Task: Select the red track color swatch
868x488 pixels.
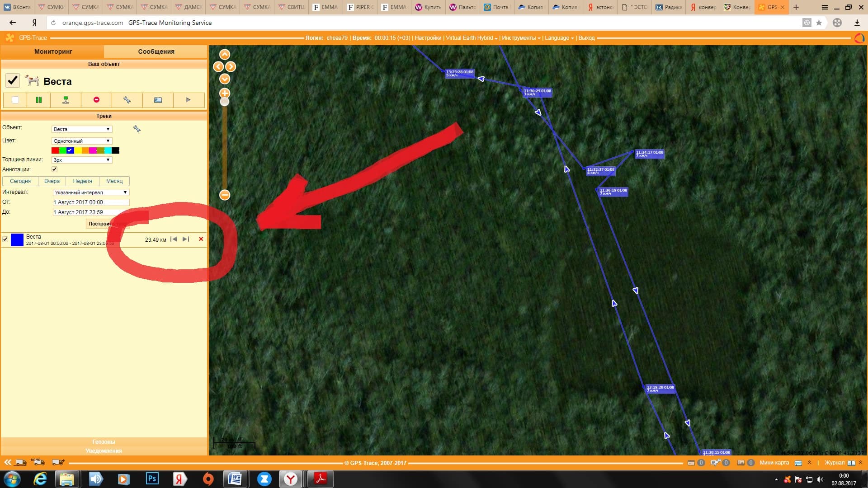Action: (55, 150)
